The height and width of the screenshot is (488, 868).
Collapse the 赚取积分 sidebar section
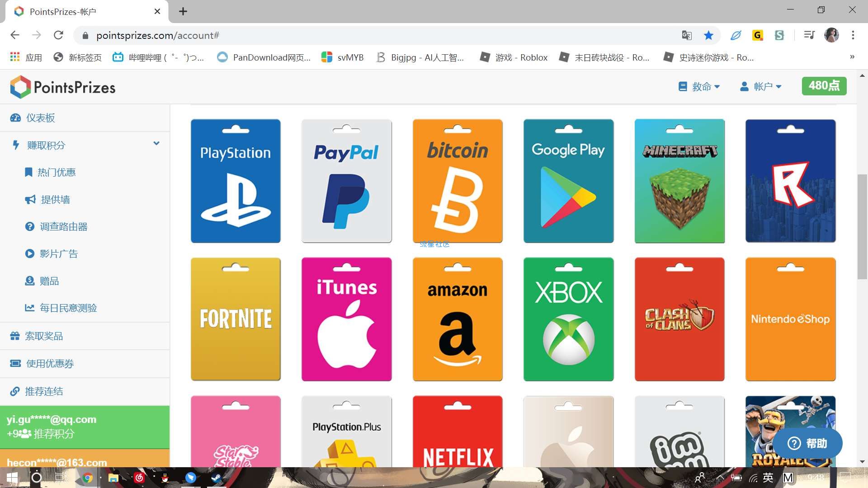pos(85,145)
